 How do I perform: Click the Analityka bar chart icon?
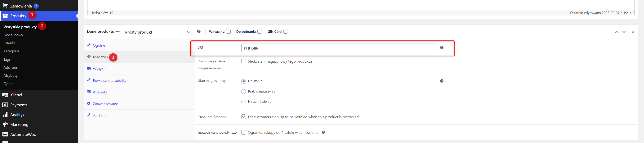coord(5,115)
